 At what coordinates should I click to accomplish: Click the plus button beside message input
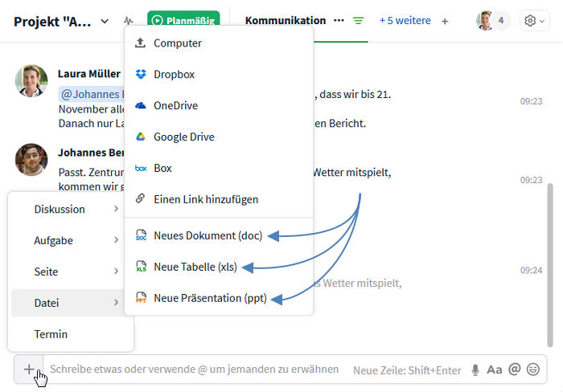tap(29, 370)
